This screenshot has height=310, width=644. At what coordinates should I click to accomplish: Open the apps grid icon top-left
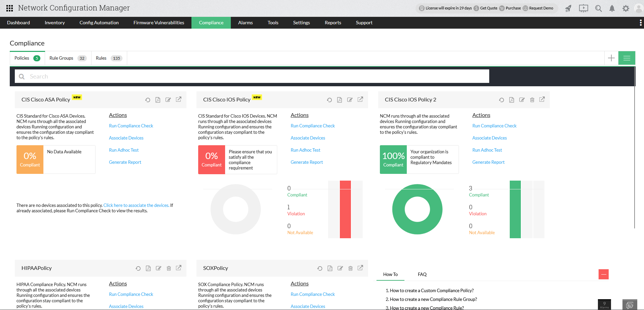9,8
